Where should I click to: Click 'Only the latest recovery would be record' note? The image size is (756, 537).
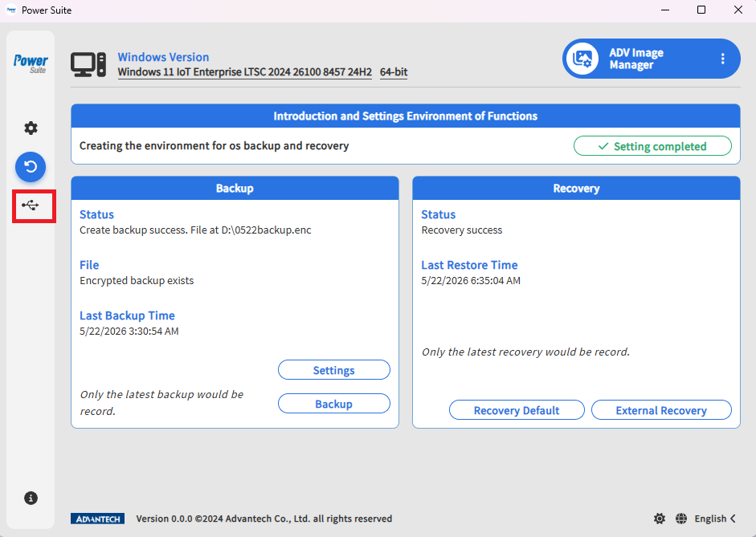[x=525, y=352]
